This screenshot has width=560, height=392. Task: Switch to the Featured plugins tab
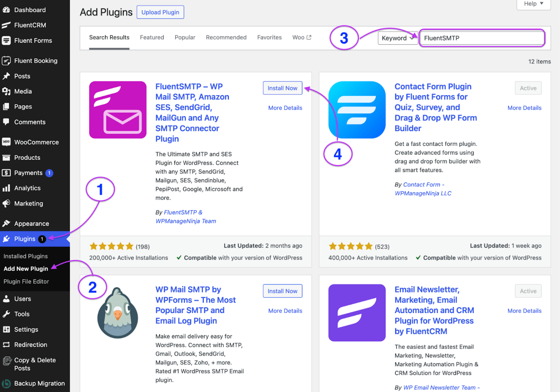pos(152,37)
